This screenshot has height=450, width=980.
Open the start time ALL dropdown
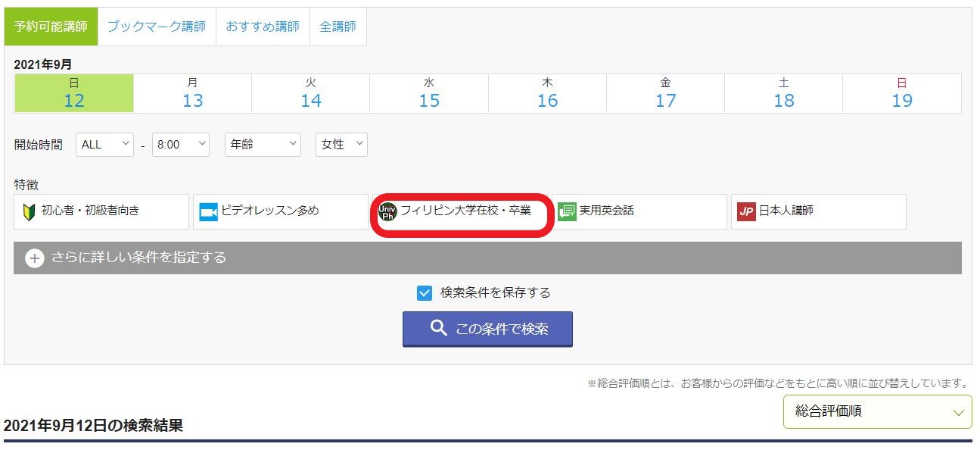click(x=104, y=145)
